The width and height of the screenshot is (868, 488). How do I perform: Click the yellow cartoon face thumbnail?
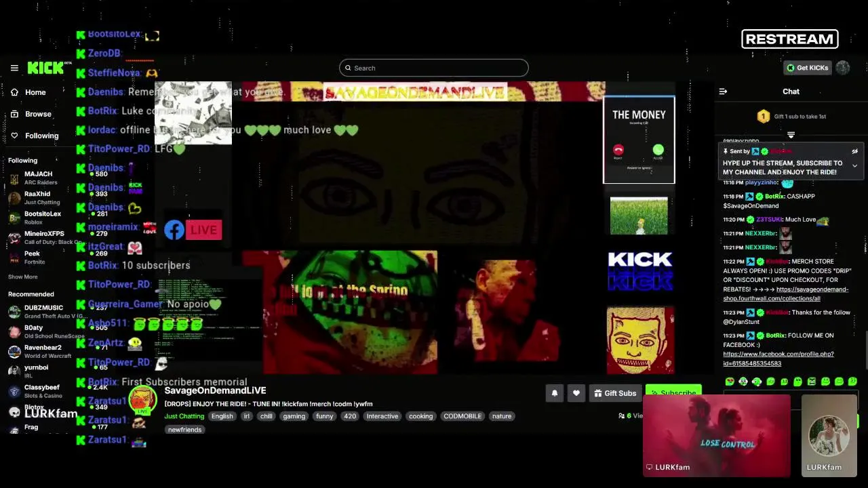(640, 340)
